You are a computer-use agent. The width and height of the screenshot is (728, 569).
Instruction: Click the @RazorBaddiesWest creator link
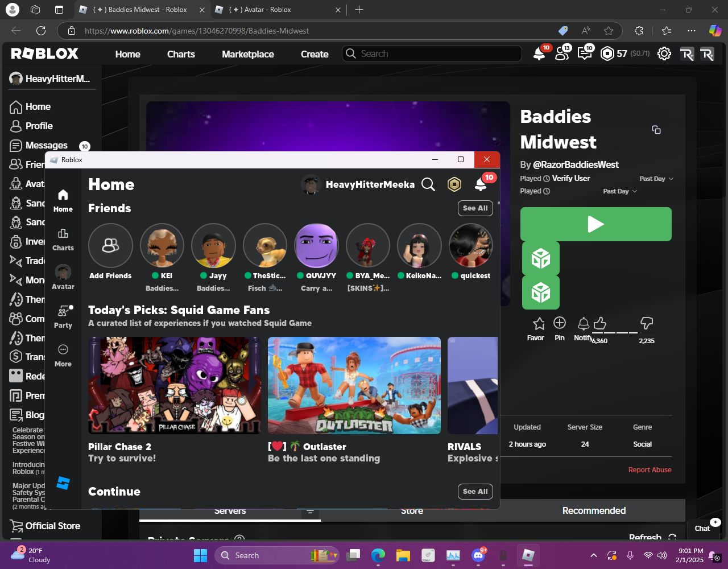click(x=576, y=164)
